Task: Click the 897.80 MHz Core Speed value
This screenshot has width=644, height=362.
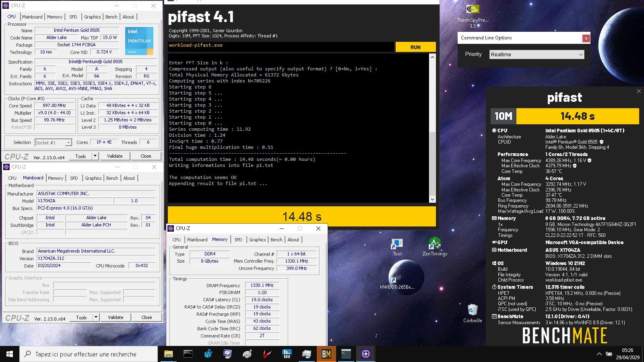Action: pos(54,105)
